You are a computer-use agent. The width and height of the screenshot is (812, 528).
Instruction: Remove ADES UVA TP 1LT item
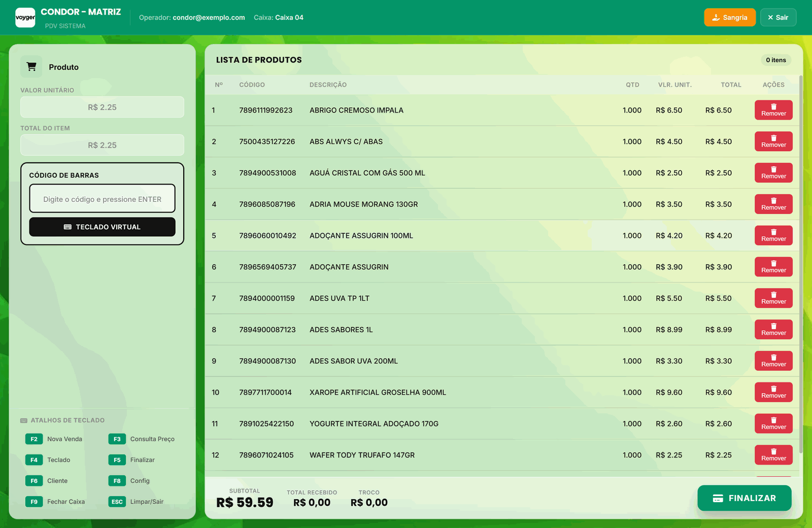pos(773,298)
